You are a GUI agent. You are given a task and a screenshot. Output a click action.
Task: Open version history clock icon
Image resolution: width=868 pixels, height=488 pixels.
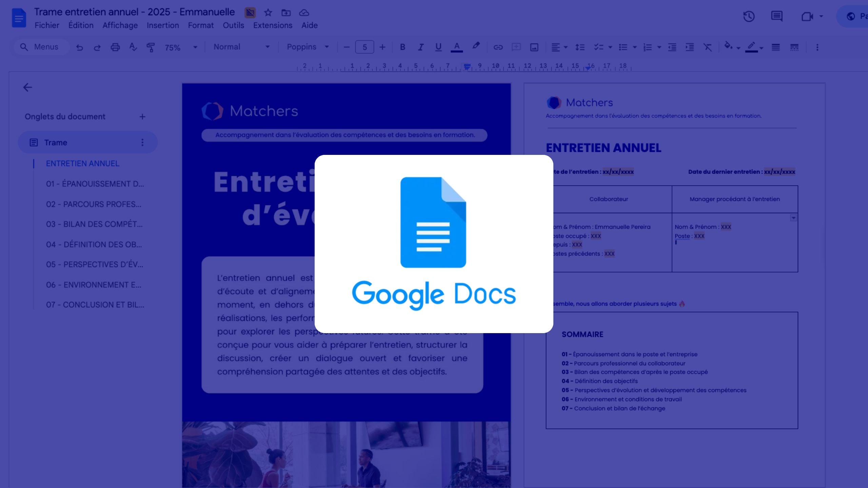click(x=749, y=16)
